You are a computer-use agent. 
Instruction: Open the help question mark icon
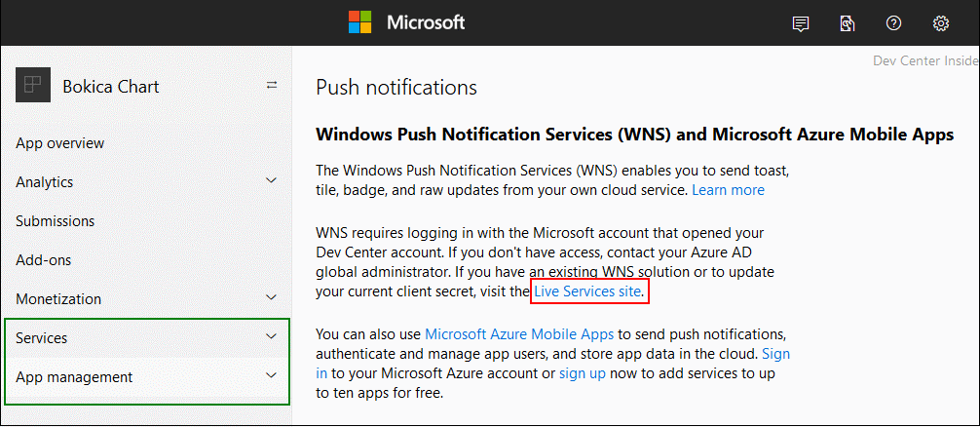(x=893, y=23)
